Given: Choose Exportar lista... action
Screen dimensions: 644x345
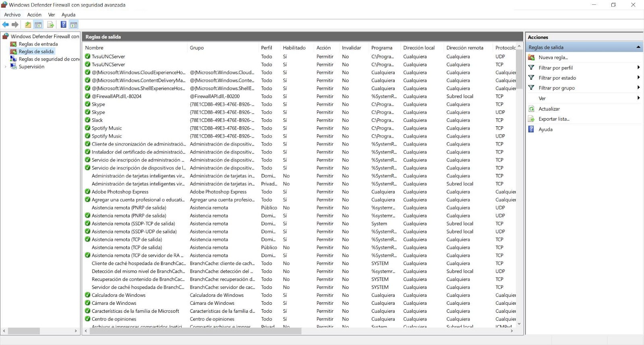Looking at the screenshot, I should point(554,119).
